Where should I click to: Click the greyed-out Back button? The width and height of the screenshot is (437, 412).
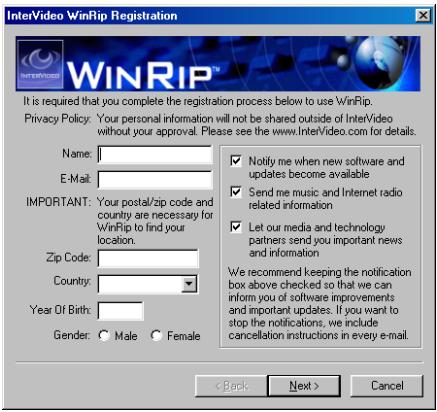point(231,386)
